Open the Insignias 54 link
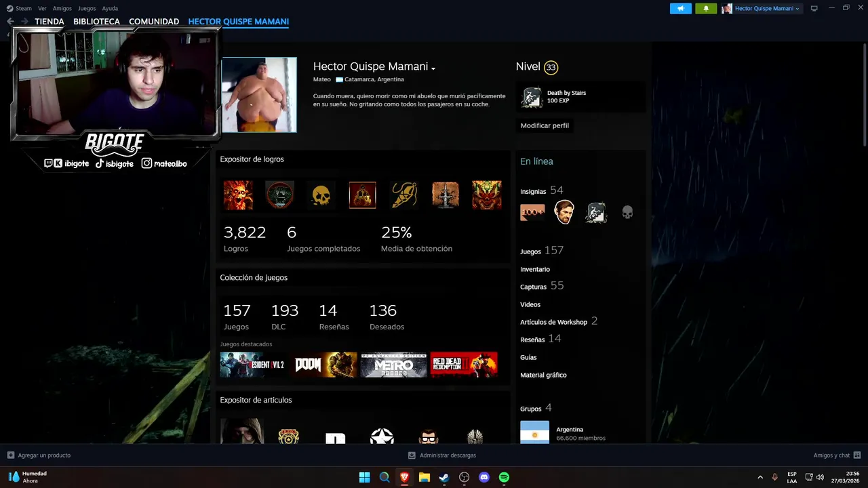Viewport: 868px width, 488px height. 542,190
